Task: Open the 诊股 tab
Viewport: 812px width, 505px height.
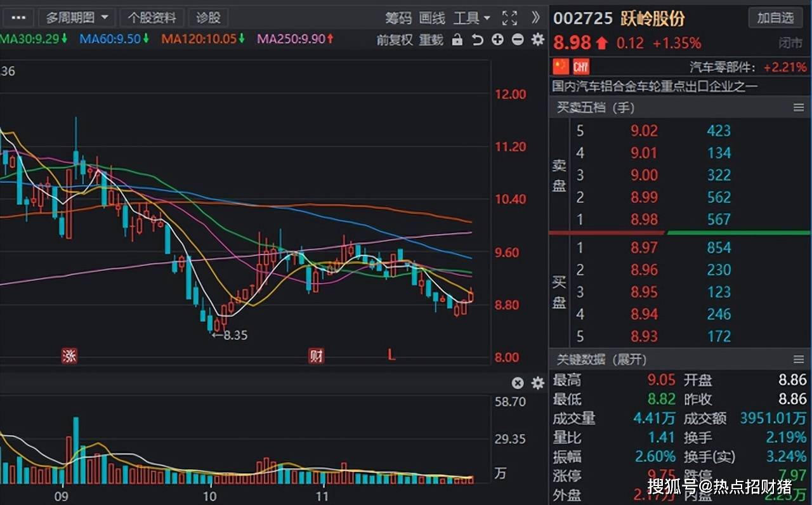Action: tap(209, 17)
